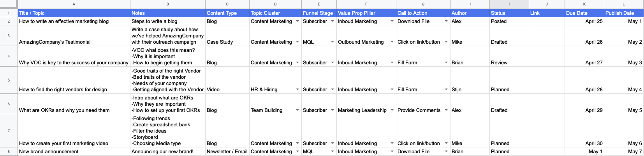Select column A header
The image size is (644, 156).
74,4
